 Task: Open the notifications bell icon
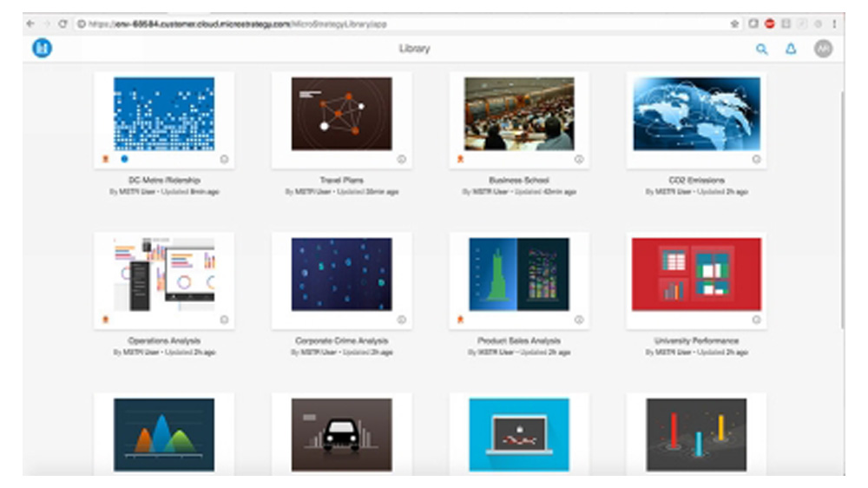coord(791,49)
